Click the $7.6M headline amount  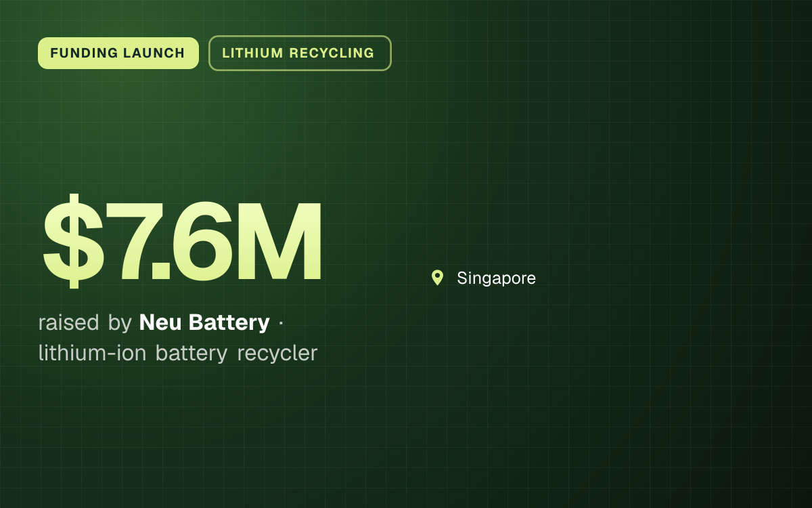[x=182, y=242]
